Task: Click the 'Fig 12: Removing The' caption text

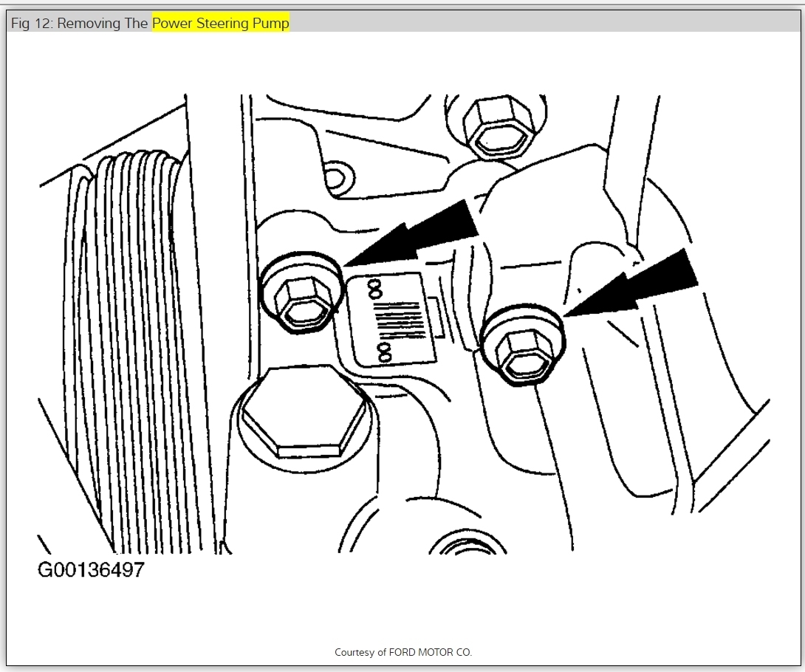Action: coord(80,23)
